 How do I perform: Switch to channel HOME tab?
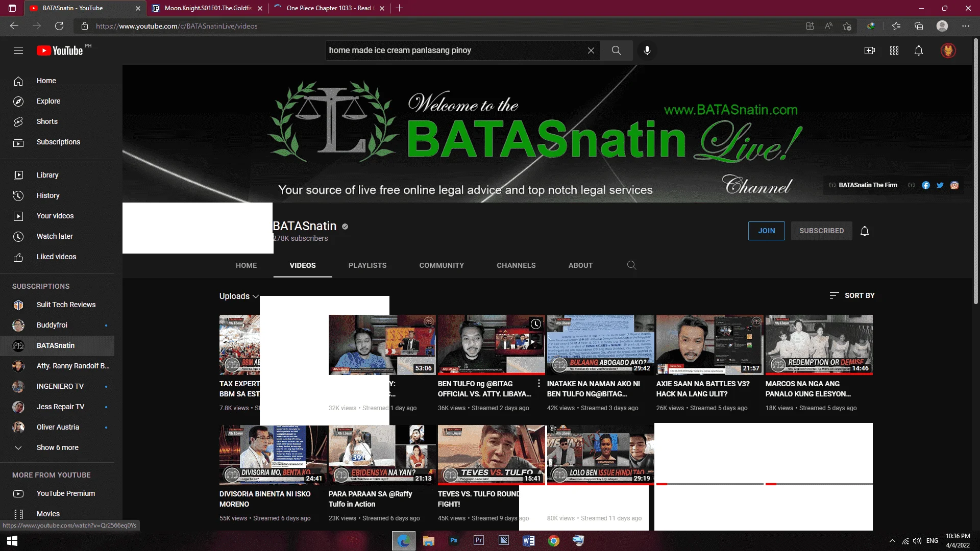246,265
